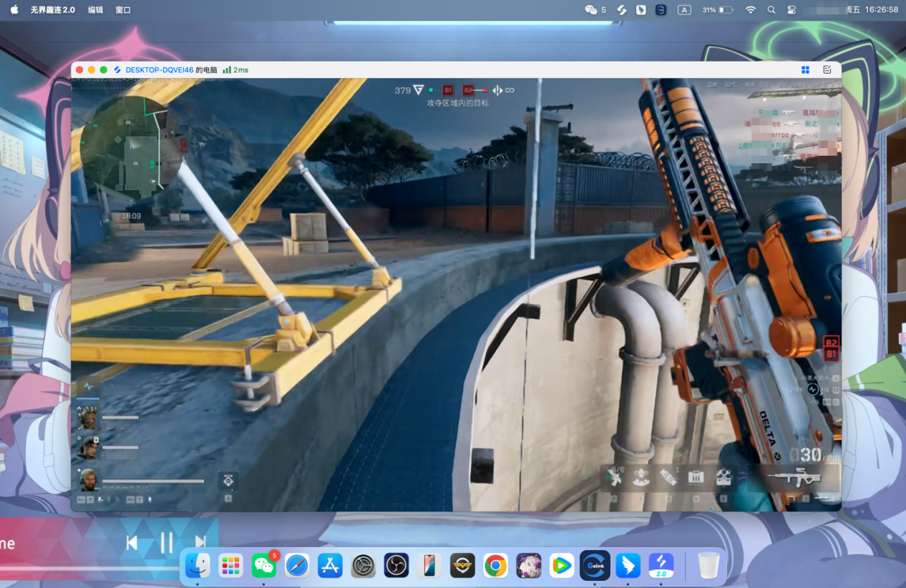Image resolution: width=906 pixels, height=588 pixels.
Task: Pause playback in the music widget
Action: [166, 543]
